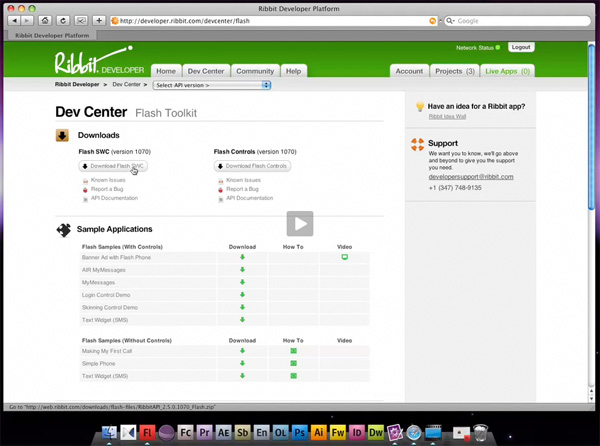Open the Projects (3) tab
The width and height of the screenshot is (600, 446).
(455, 71)
